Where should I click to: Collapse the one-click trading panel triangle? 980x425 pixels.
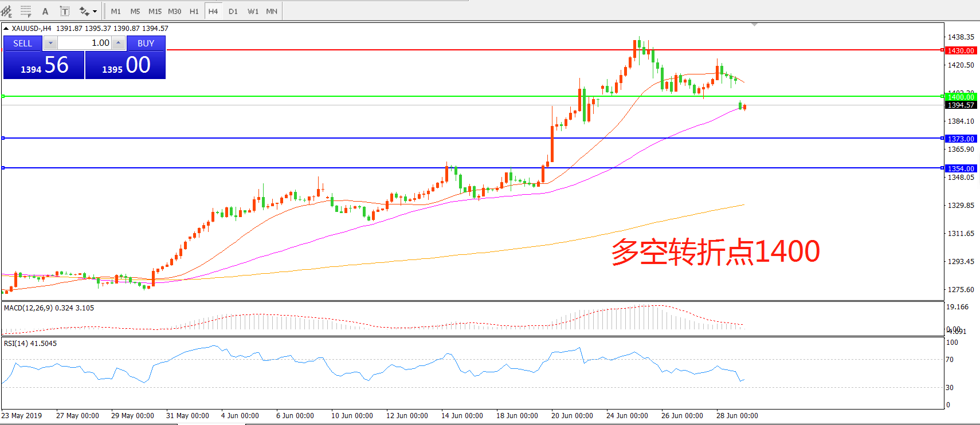coord(6,28)
